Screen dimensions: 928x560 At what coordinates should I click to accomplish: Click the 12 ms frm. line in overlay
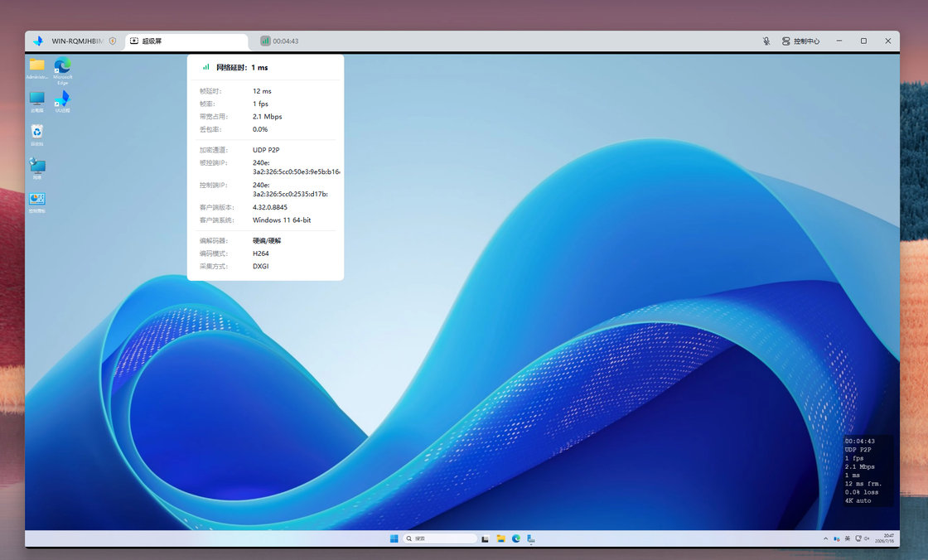click(863, 484)
